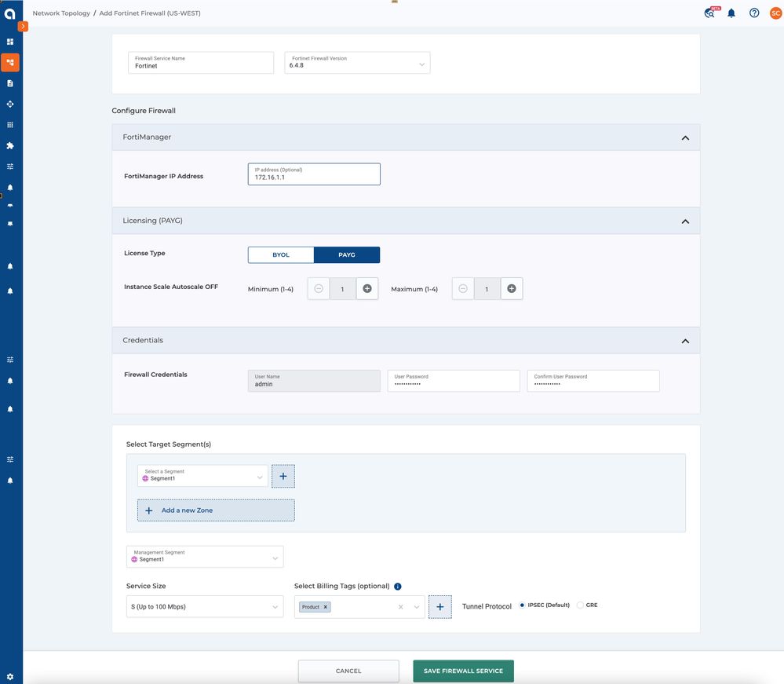Open the notifications bell in top header
784x684 pixels.
click(731, 13)
